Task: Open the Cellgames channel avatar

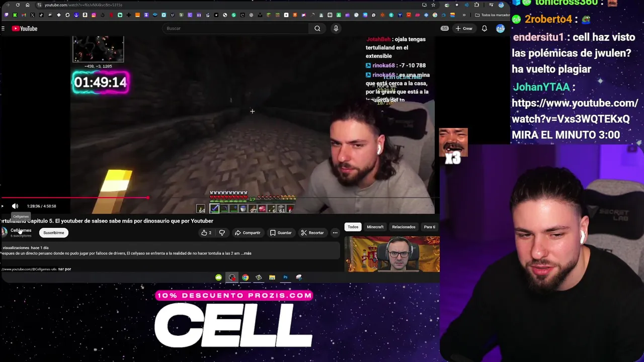Action: [4, 232]
